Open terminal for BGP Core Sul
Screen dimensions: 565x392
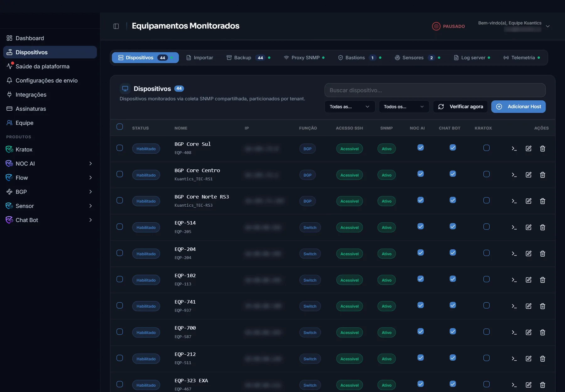(514, 149)
